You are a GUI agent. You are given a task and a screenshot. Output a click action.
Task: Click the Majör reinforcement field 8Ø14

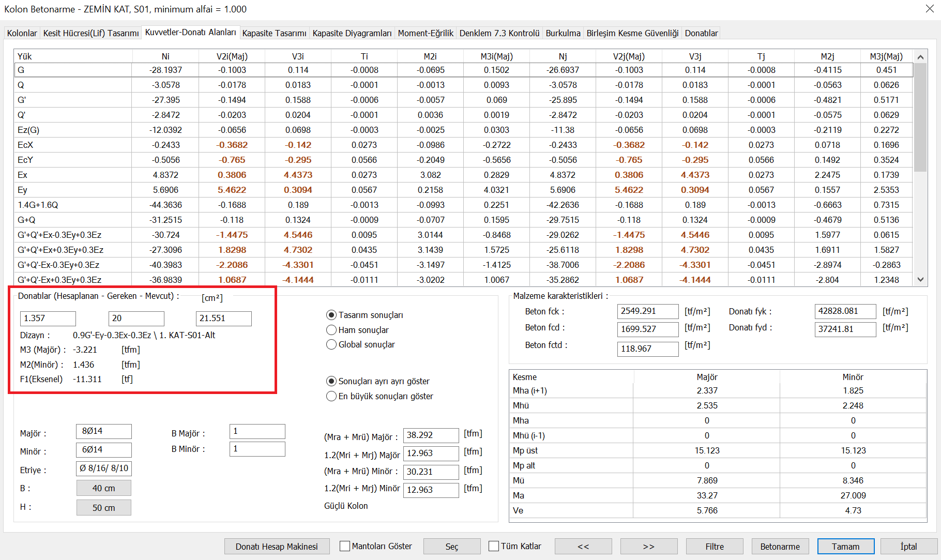point(103,431)
